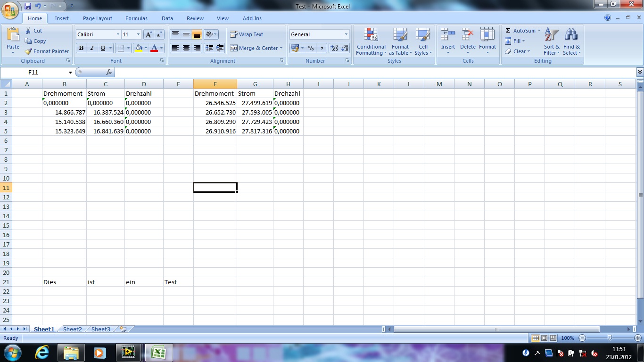This screenshot has width=644, height=362.
Task: Decrease the cell indent
Action: click(x=209, y=48)
